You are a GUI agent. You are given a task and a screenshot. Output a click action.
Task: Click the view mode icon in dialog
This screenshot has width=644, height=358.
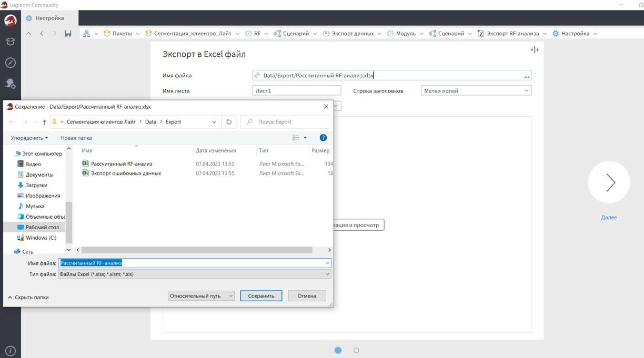(296, 138)
